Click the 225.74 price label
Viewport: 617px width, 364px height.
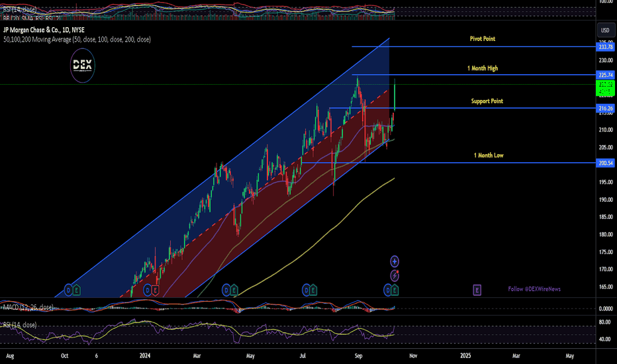pos(606,75)
